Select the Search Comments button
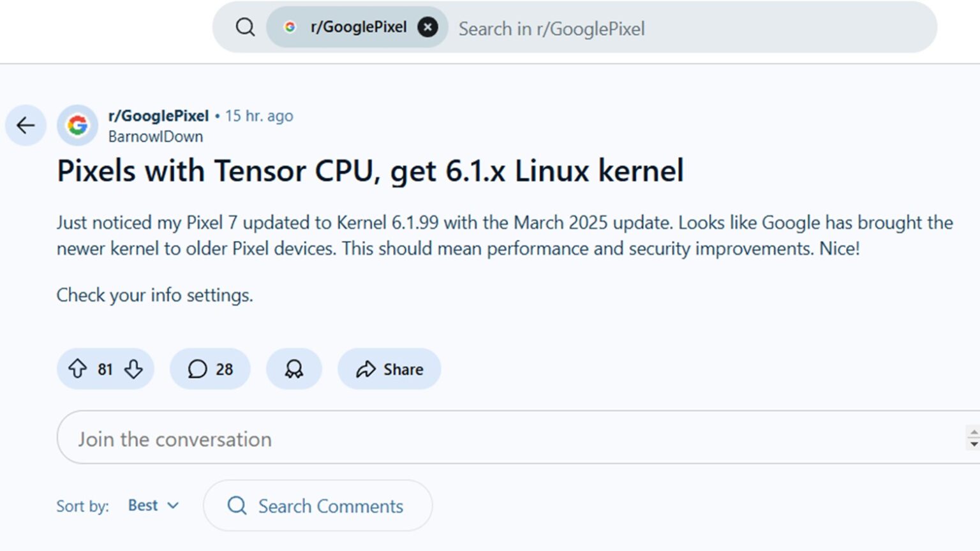 pos(318,506)
